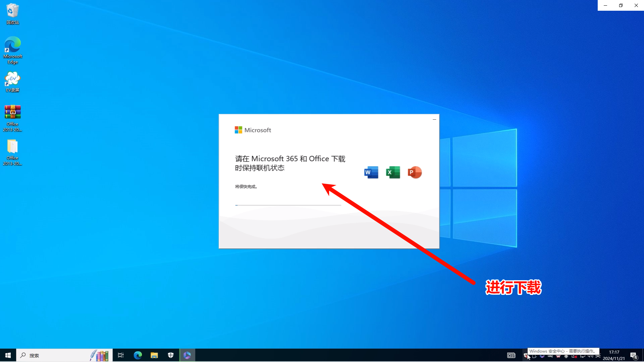
Task: Click the download progress bar
Action: click(288, 205)
